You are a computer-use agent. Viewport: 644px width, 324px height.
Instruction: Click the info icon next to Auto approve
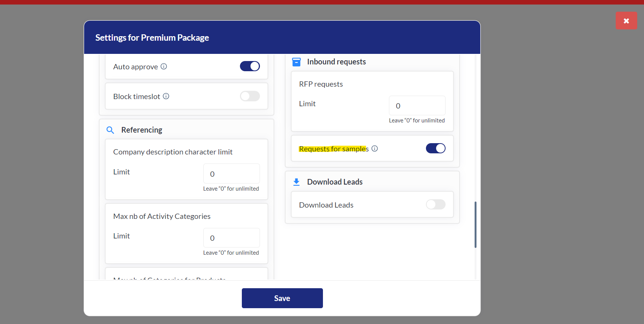coord(164,66)
